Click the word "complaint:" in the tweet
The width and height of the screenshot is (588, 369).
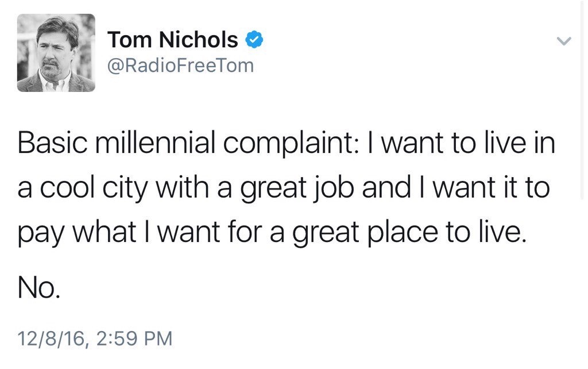(x=291, y=144)
